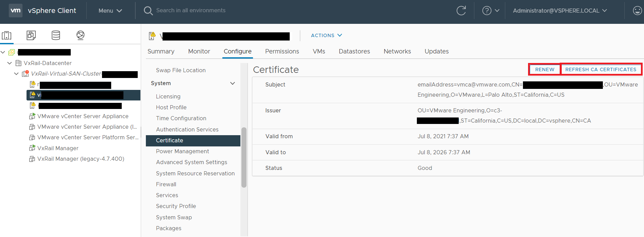The image size is (644, 237).
Task: Open System Resource Reservation
Action: click(195, 173)
